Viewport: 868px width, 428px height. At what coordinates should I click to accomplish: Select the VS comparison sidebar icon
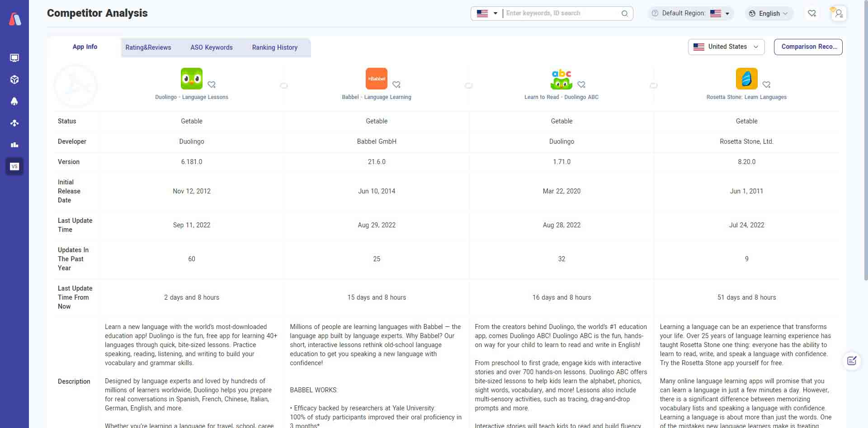click(x=14, y=166)
